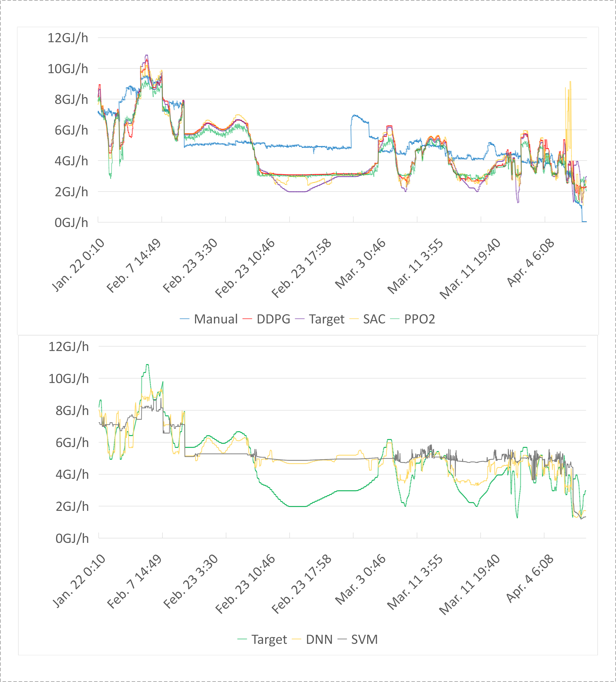Click the 8GJ/h axis label in top chart
The height and width of the screenshot is (682, 616).
[71, 99]
